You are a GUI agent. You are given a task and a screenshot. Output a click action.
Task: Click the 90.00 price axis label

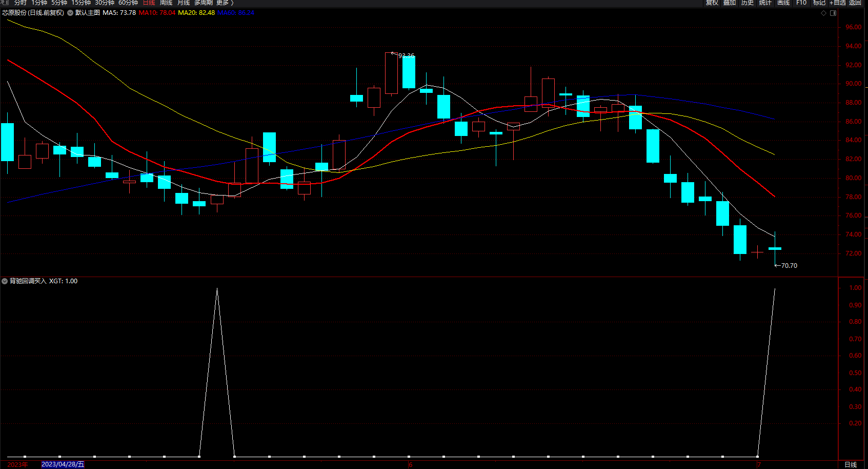point(854,84)
